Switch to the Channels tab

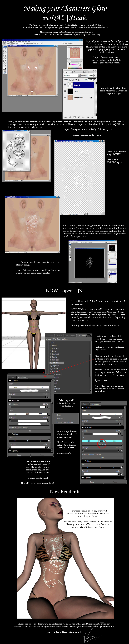77,72
